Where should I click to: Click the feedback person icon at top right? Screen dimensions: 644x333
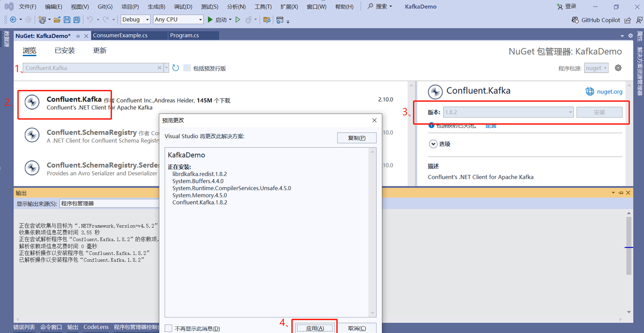[639, 20]
